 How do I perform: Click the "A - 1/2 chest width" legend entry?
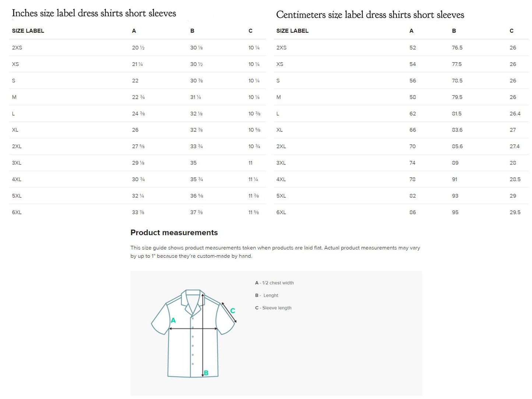point(274,283)
